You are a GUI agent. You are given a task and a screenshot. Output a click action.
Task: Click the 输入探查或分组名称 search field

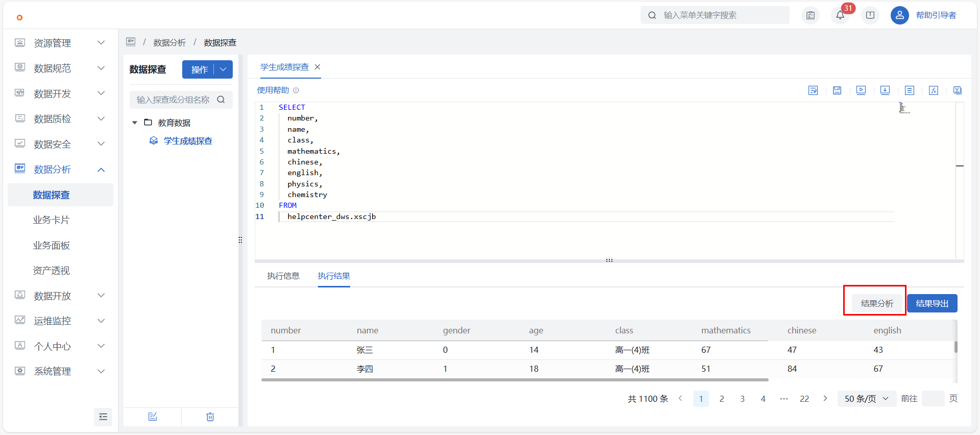181,100
